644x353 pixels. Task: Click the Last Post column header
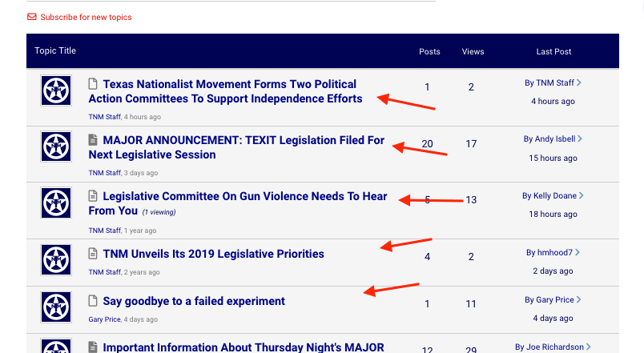[x=553, y=52]
